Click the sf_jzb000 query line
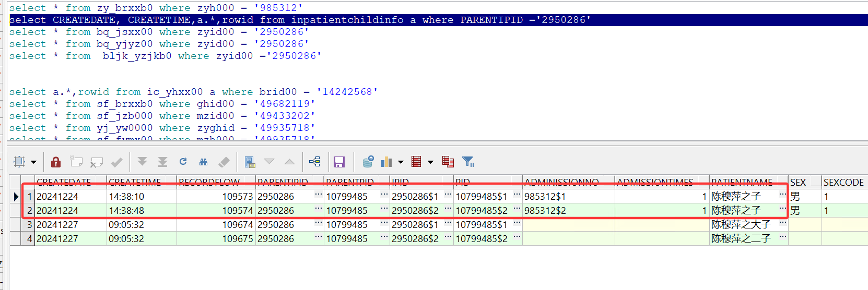The height and width of the screenshot is (290, 868). 162,116
